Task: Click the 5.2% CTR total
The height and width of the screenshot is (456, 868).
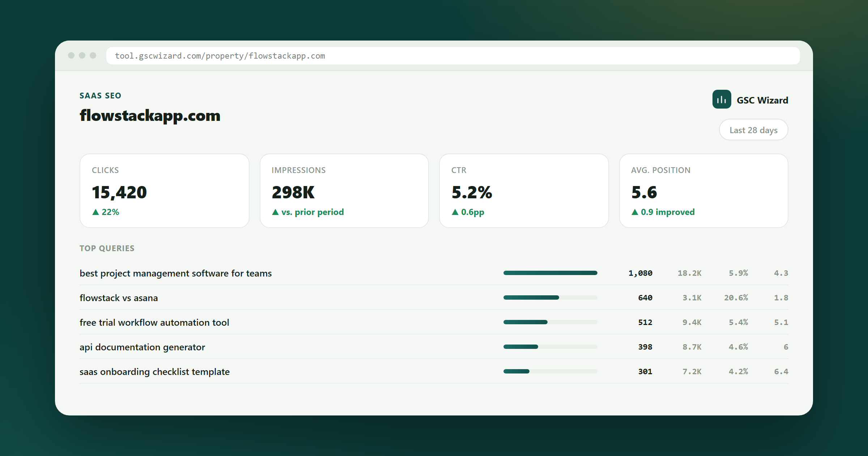Action: (472, 192)
